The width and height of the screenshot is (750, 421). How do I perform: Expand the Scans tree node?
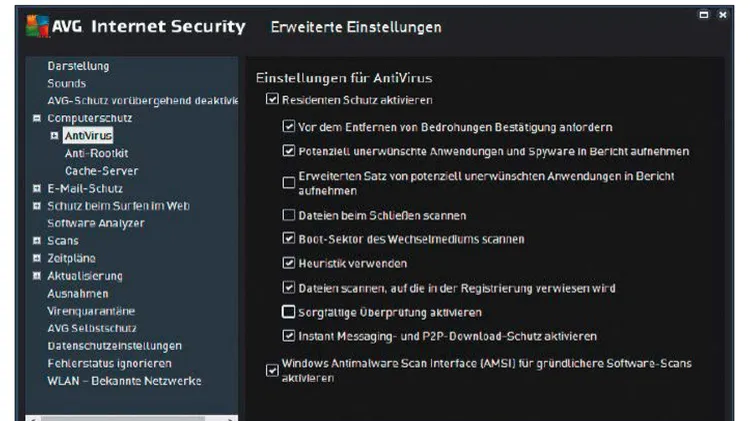point(37,241)
